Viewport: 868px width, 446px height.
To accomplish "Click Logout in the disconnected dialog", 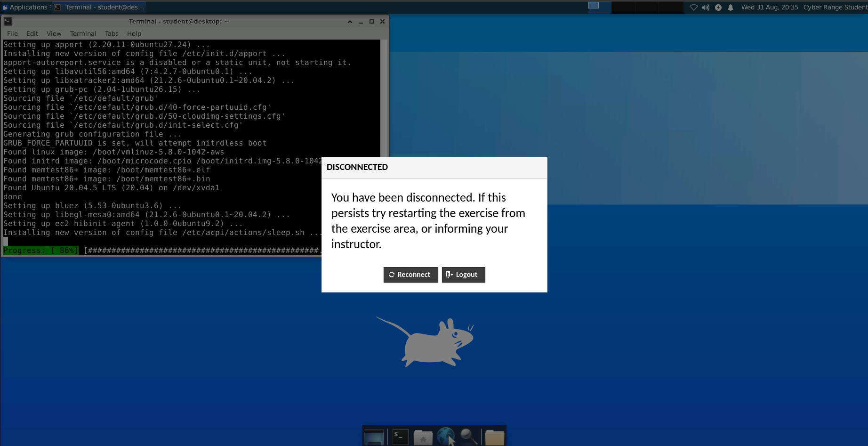I will coord(463,275).
